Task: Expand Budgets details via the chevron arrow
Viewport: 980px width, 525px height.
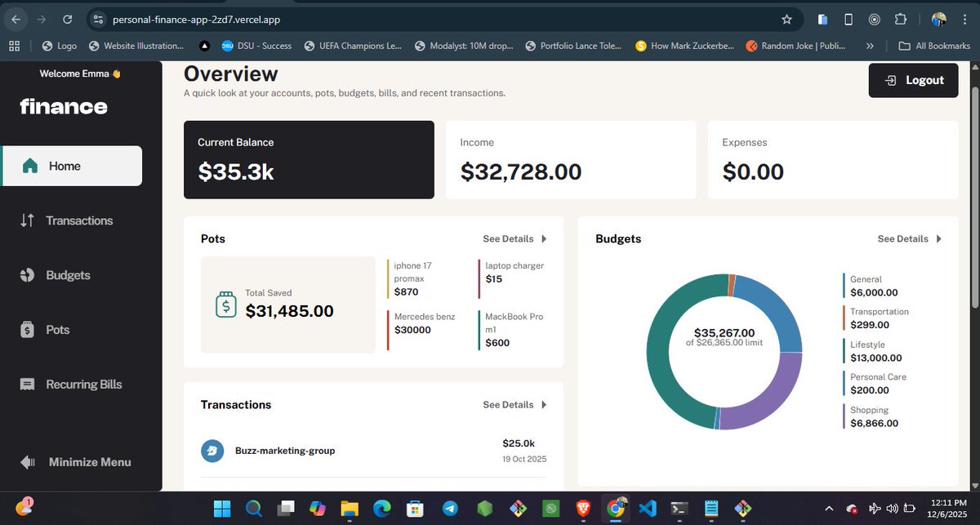Action: 939,238
